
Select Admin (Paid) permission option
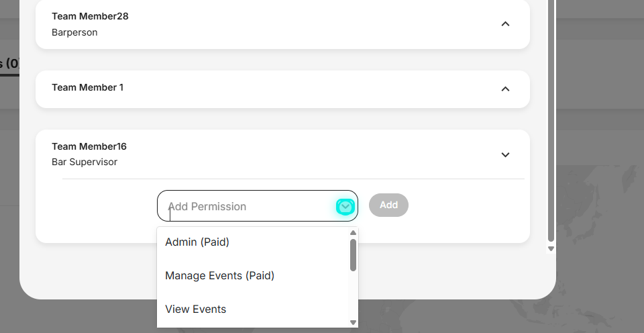click(197, 242)
